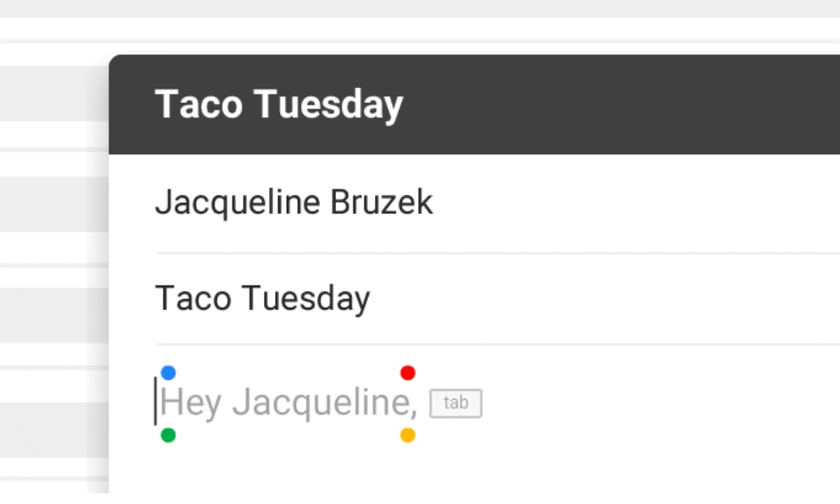Screen dimensions: 840x504
Task: Click blank space right of the tab badge
Action: (630, 403)
